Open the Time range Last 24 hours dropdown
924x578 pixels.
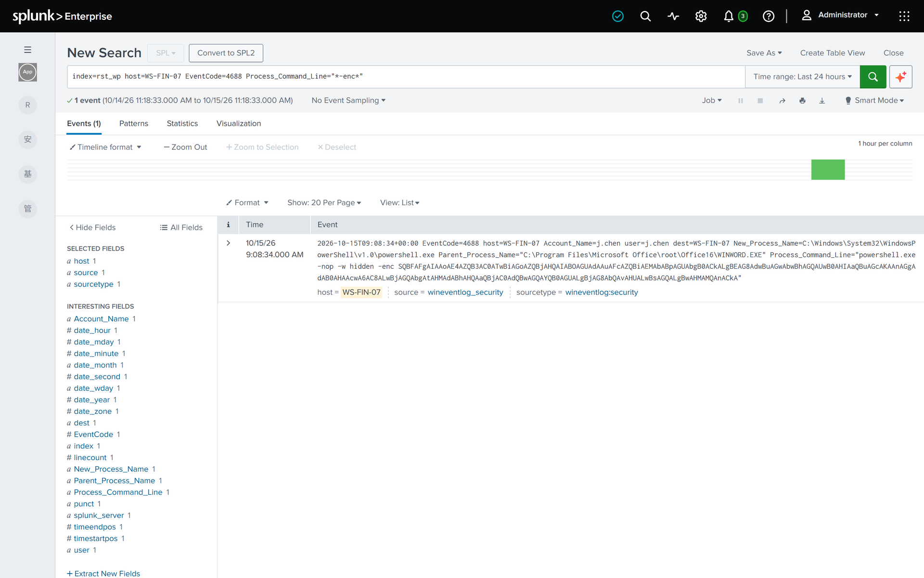[x=802, y=77]
